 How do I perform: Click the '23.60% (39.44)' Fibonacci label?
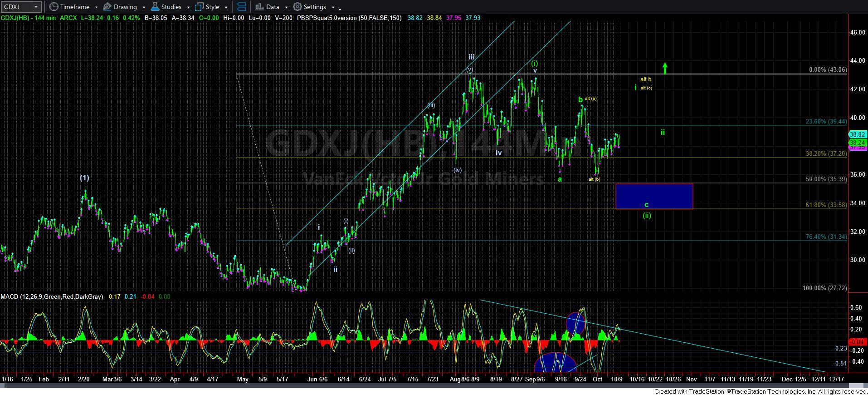coord(826,121)
